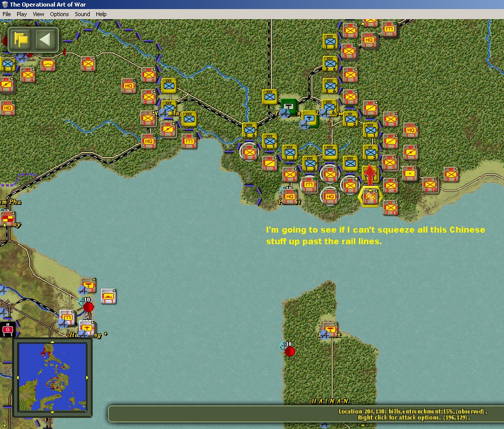This screenshot has height=429, width=504.
Task: Select the white-circled HQ 1-1 unit
Action: click(330, 196)
